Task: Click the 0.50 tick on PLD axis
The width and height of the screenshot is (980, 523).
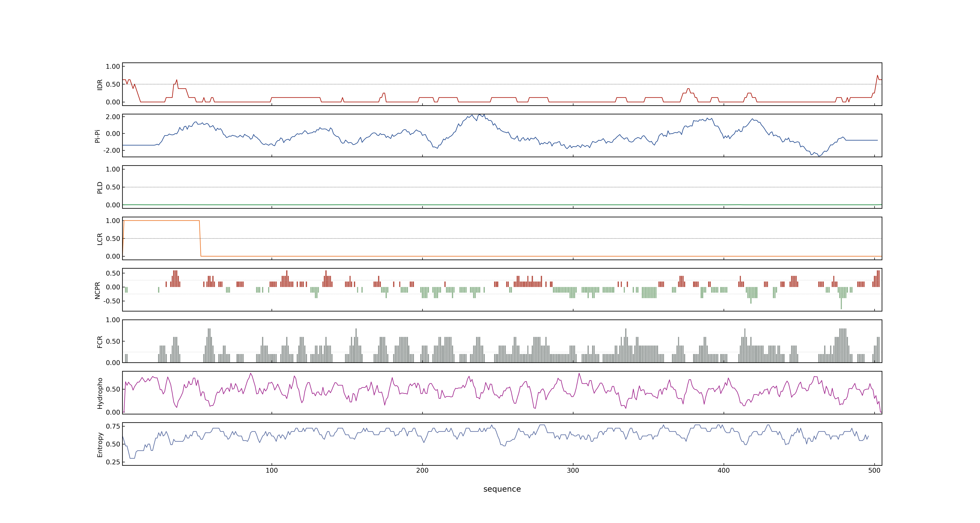Action: (113, 187)
